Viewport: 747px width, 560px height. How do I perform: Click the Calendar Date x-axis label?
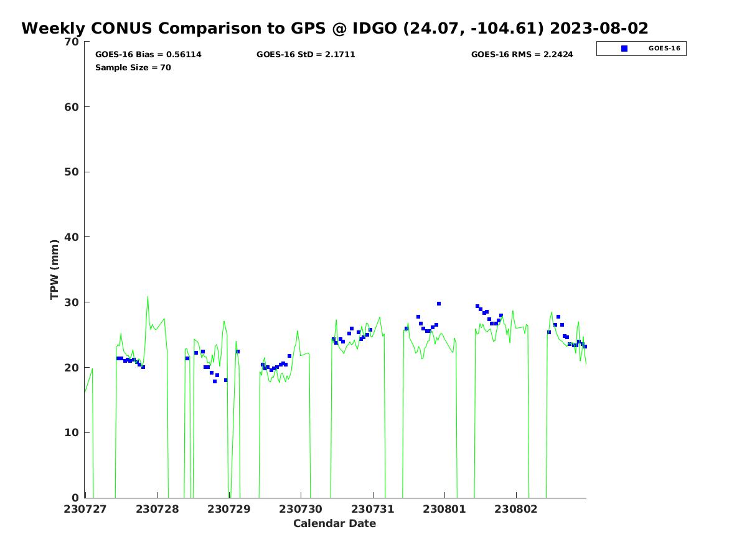[x=334, y=524]
